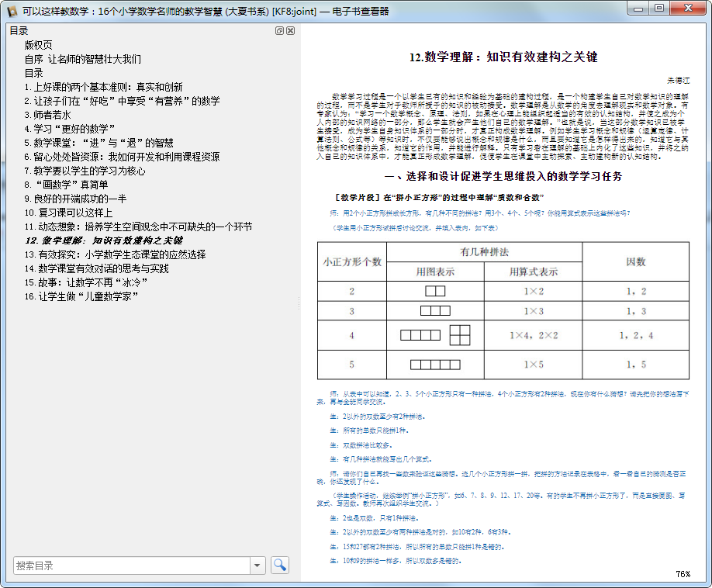
Task: Click the author name 朱德江
Action: click(x=678, y=81)
